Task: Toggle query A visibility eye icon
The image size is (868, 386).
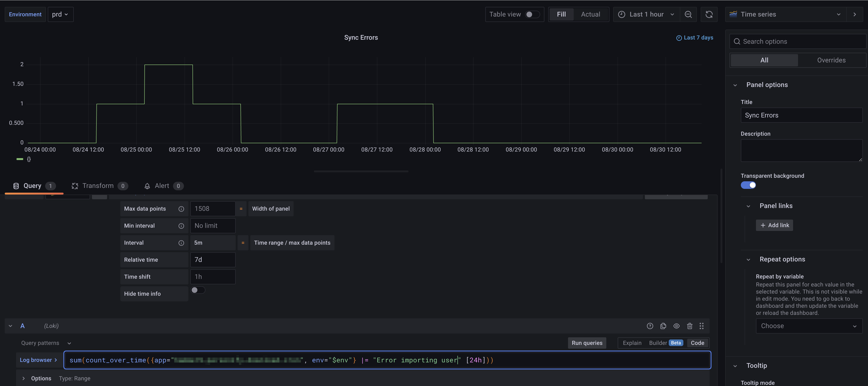Action: [676, 326]
